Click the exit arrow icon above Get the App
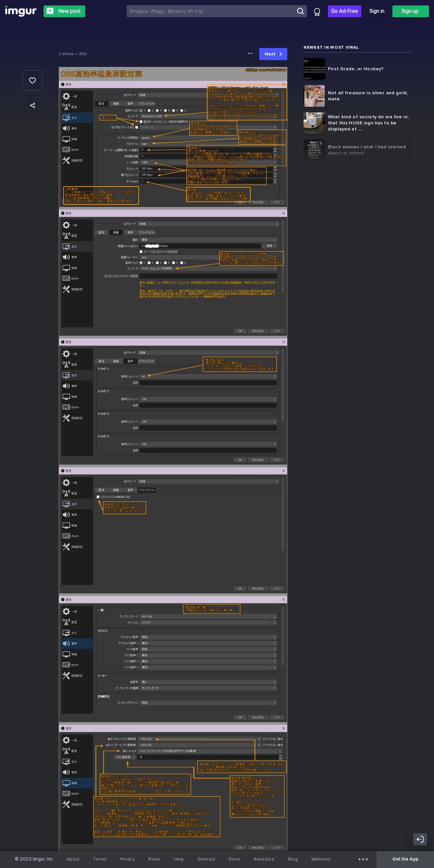Viewport: 434px width, 868px height. pos(420,839)
